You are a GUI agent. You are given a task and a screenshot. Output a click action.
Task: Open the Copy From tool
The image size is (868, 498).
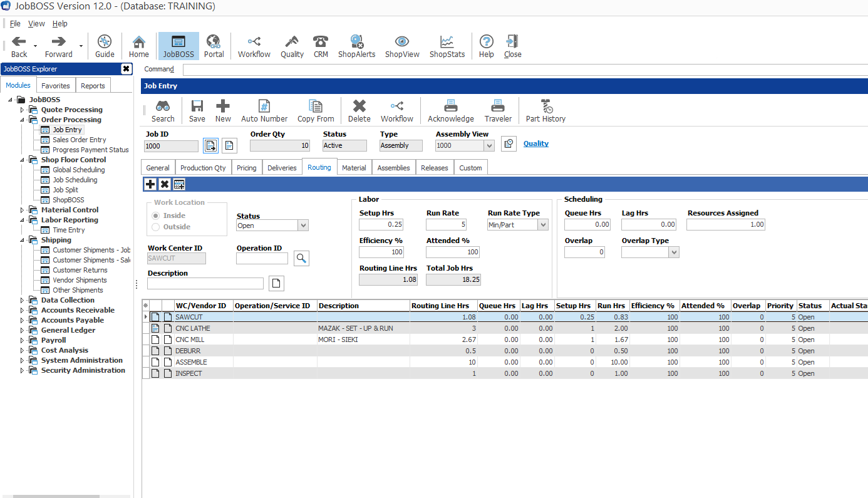coord(315,110)
